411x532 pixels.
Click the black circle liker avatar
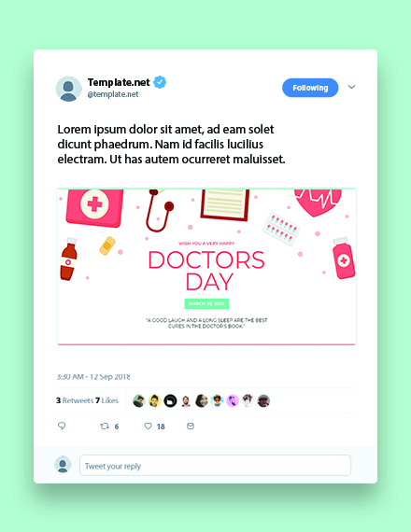(x=170, y=400)
